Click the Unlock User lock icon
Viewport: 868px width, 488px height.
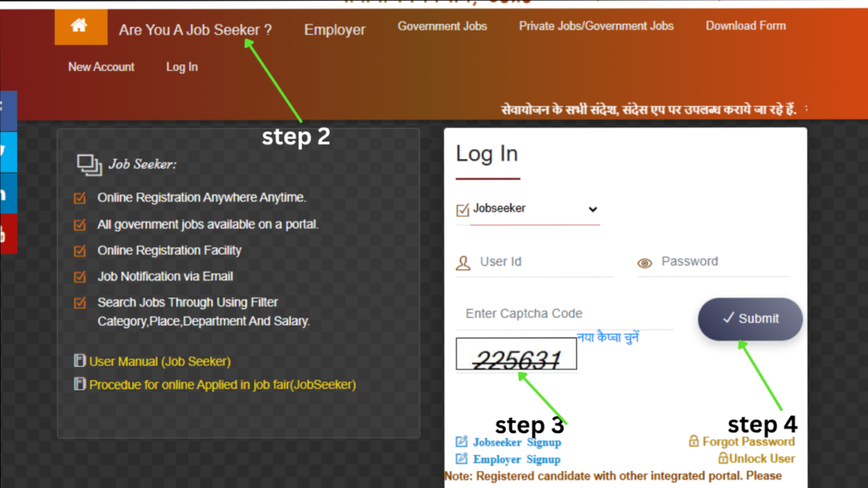tap(724, 458)
